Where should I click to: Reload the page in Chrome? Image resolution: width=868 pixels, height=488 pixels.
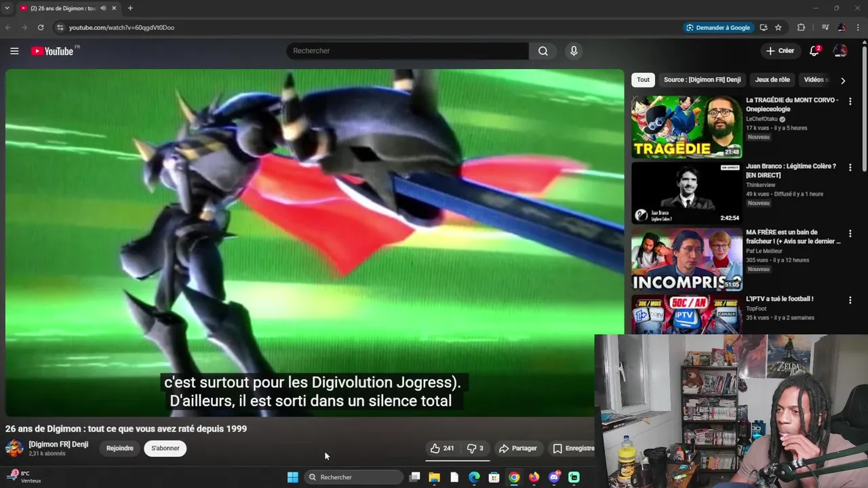pyautogui.click(x=41, y=27)
